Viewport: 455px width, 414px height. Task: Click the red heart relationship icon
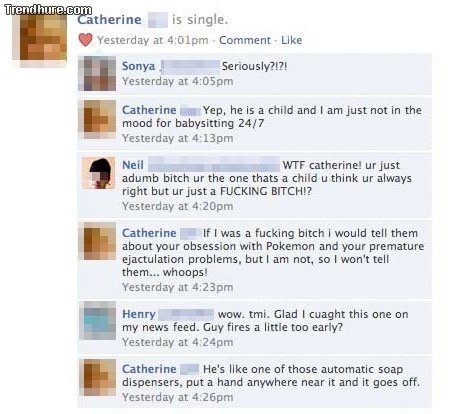click(x=85, y=40)
